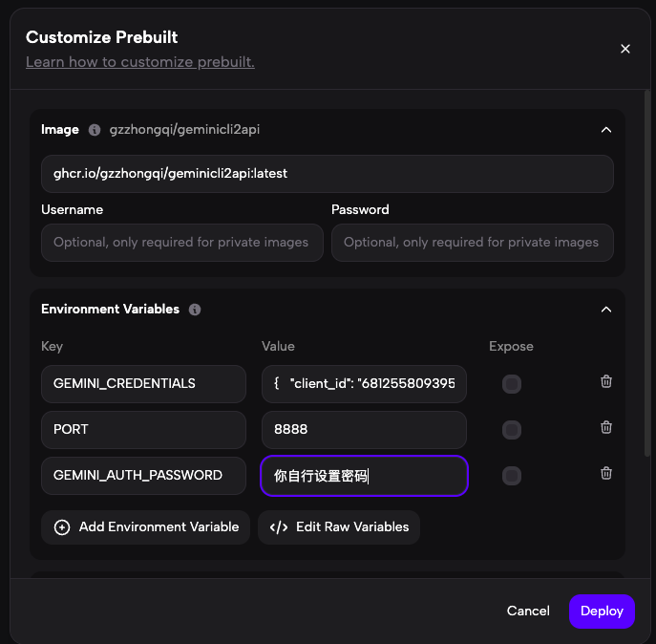Delete the PORT variable row
Screen dimensions: 656x644
click(606, 428)
